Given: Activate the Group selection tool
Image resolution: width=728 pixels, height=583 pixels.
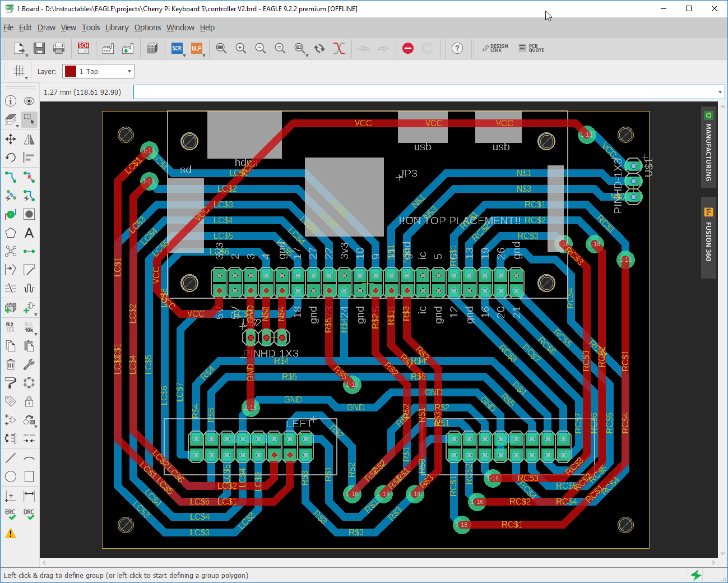Looking at the screenshot, I should pos(29,119).
